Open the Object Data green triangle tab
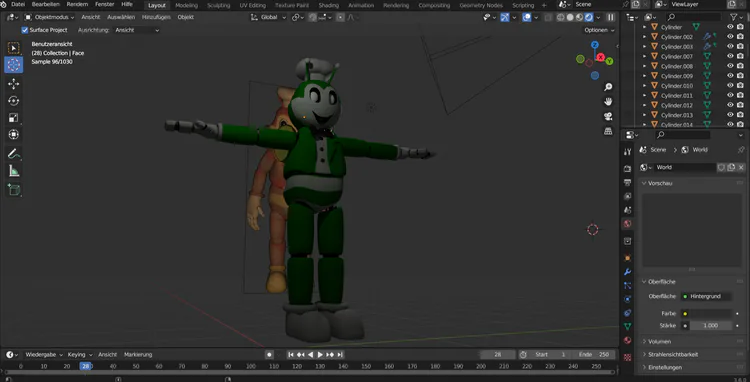This screenshot has height=382, width=750. pyautogui.click(x=628, y=327)
